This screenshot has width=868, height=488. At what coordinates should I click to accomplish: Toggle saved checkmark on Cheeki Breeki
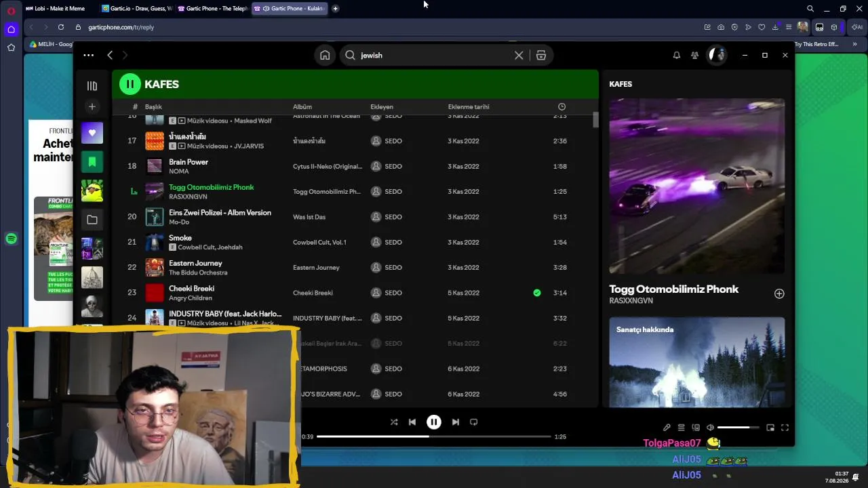pos(537,293)
